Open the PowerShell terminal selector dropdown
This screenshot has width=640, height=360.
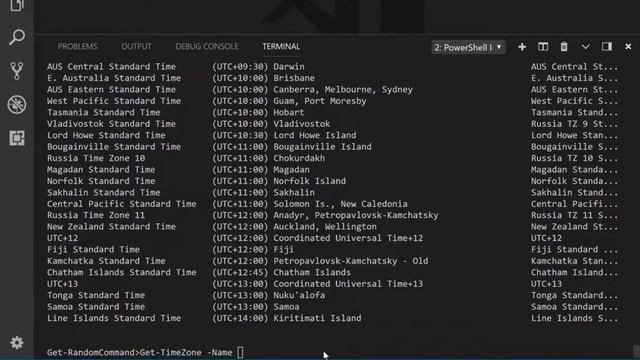(x=468, y=47)
